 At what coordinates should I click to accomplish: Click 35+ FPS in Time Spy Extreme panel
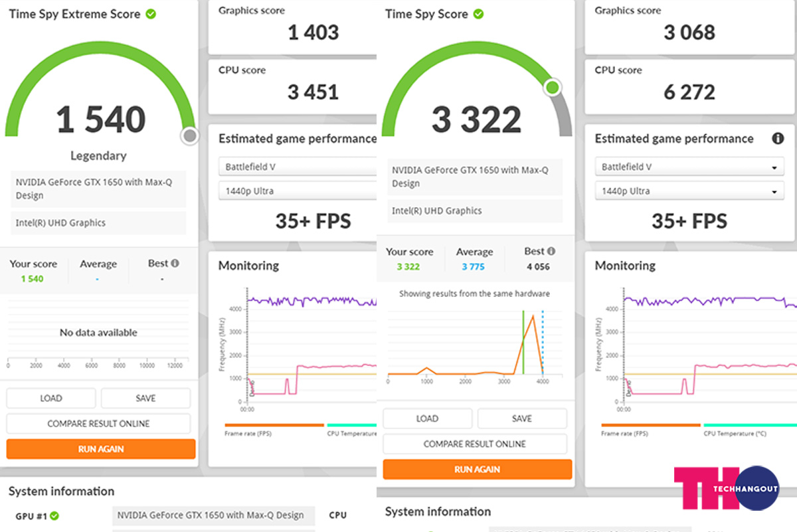coord(313,221)
